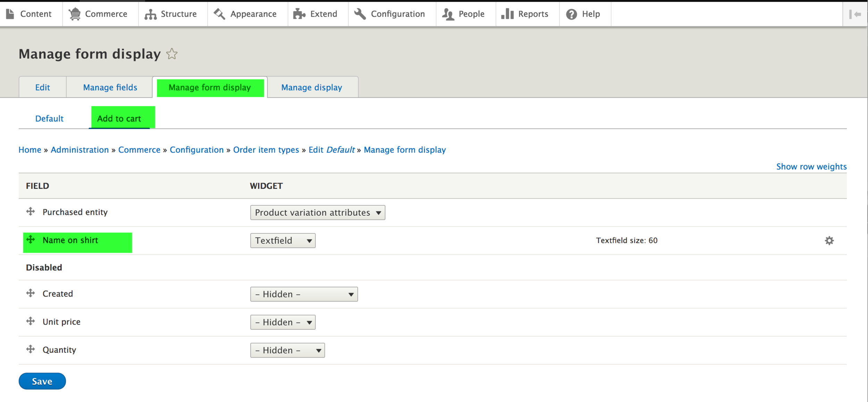Click the star shortcut icon beside title
The height and width of the screenshot is (402, 868).
pos(172,54)
